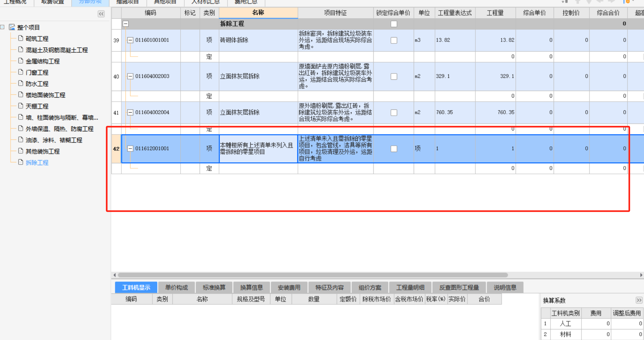
Task: Click the 工程量表达式 column header
Action: click(455, 13)
